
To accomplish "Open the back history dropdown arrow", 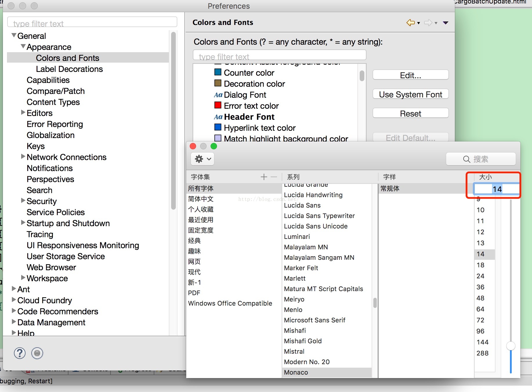I will [x=419, y=23].
